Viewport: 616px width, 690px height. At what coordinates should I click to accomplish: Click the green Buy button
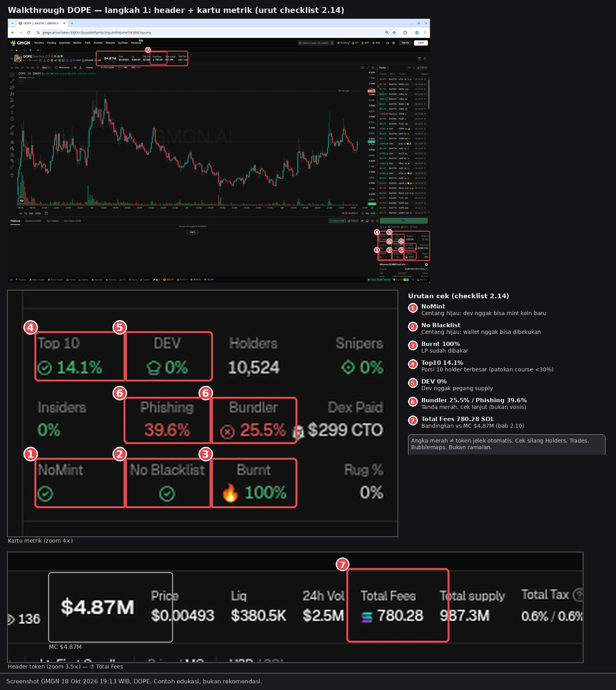[x=404, y=221]
